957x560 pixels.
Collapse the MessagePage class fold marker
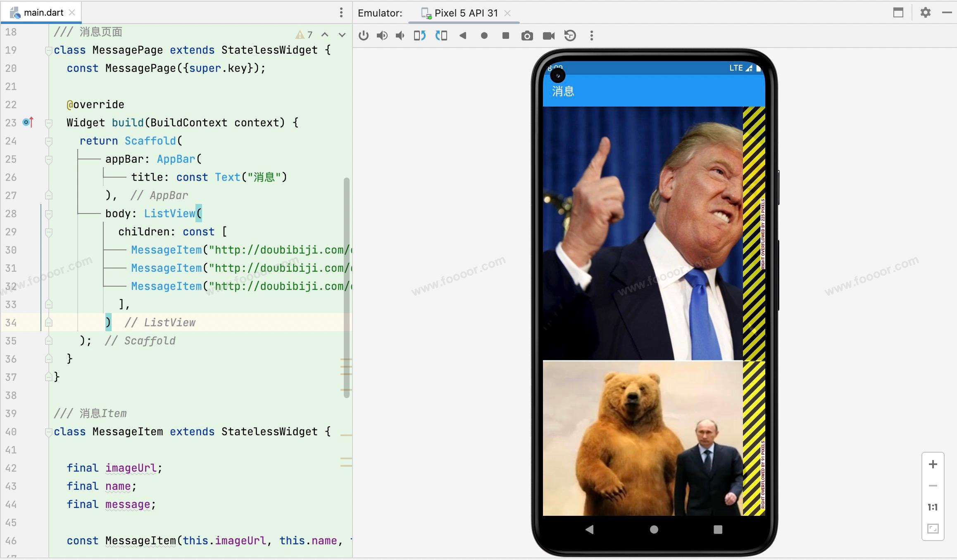click(48, 50)
